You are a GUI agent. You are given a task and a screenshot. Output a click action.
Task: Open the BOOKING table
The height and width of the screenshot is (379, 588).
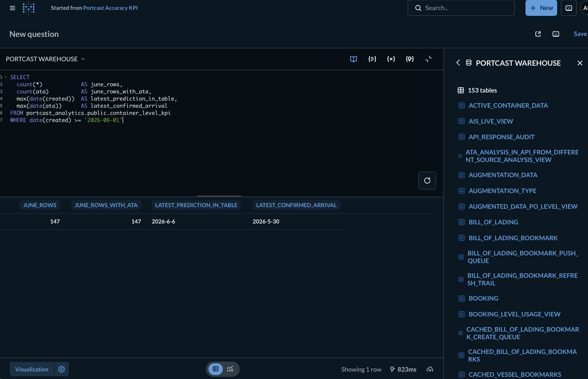tap(483, 298)
